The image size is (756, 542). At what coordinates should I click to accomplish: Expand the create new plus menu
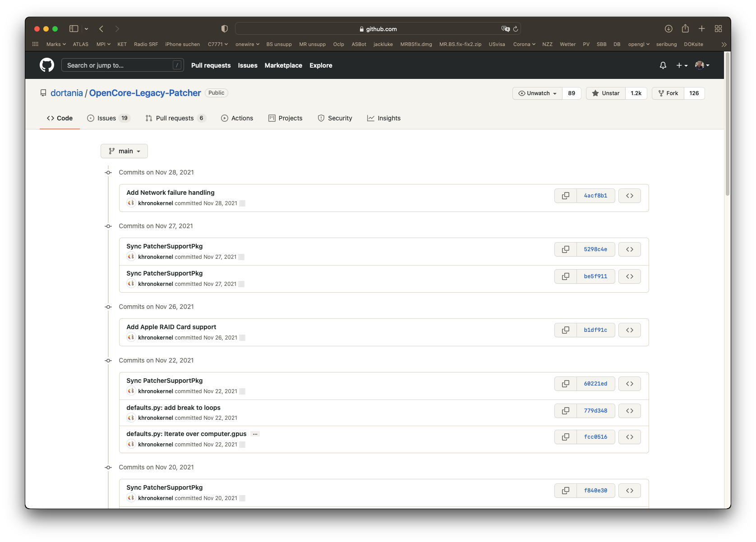682,65
